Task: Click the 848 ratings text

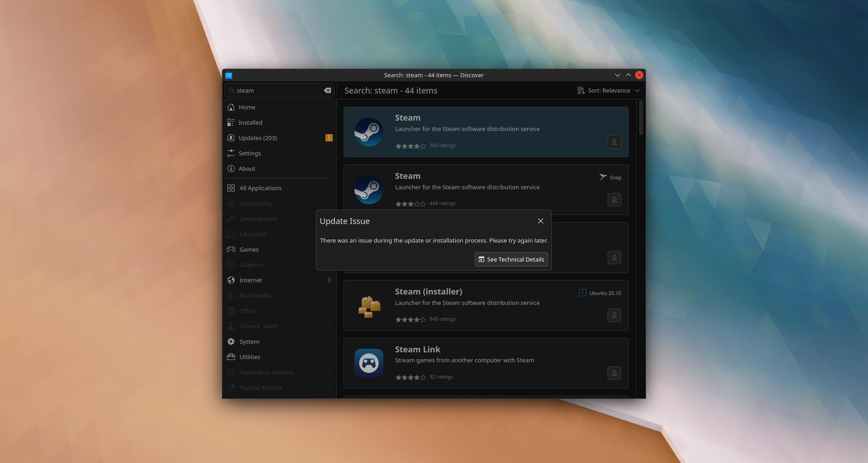Action: pos(443,319)
